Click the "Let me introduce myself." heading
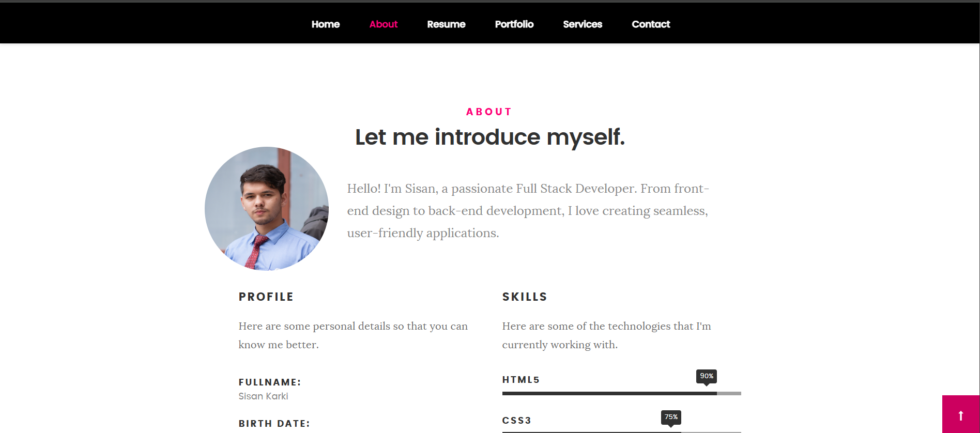This screenshot has height=433, width=980. [490, 137]
